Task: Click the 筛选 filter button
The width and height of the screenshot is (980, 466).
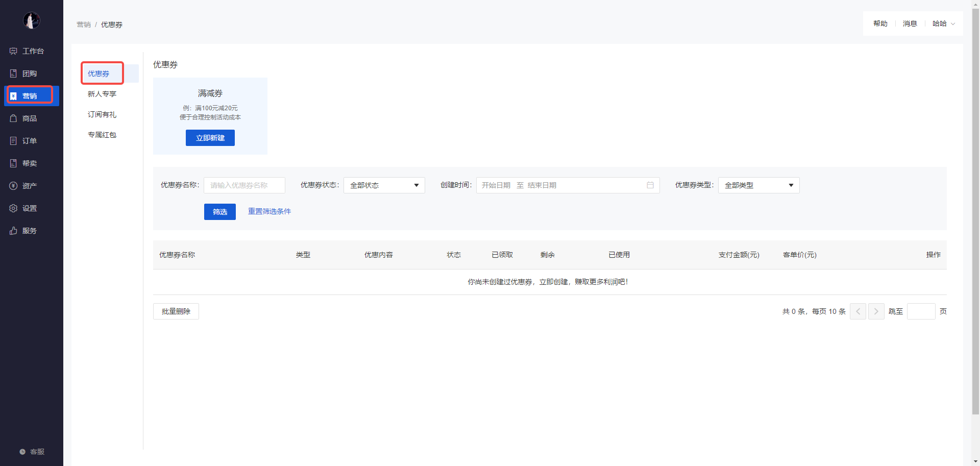Action: pyautogui.click(x=220, y=212)
